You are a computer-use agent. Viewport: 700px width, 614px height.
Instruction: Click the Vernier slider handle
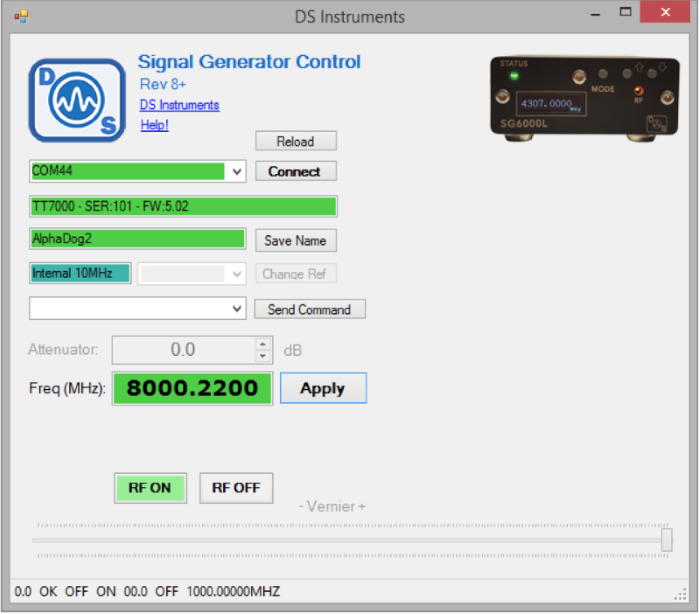[667, 540]
